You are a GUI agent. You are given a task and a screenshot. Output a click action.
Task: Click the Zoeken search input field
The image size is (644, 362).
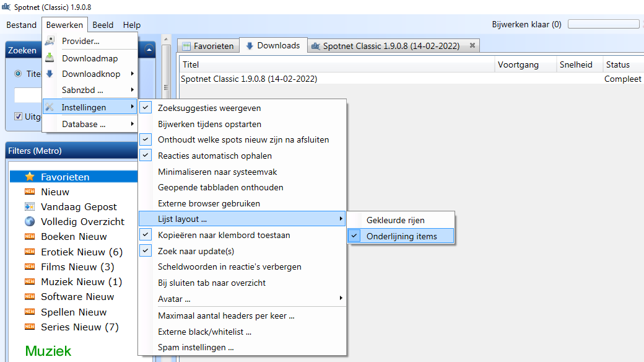tap(28, 95)
